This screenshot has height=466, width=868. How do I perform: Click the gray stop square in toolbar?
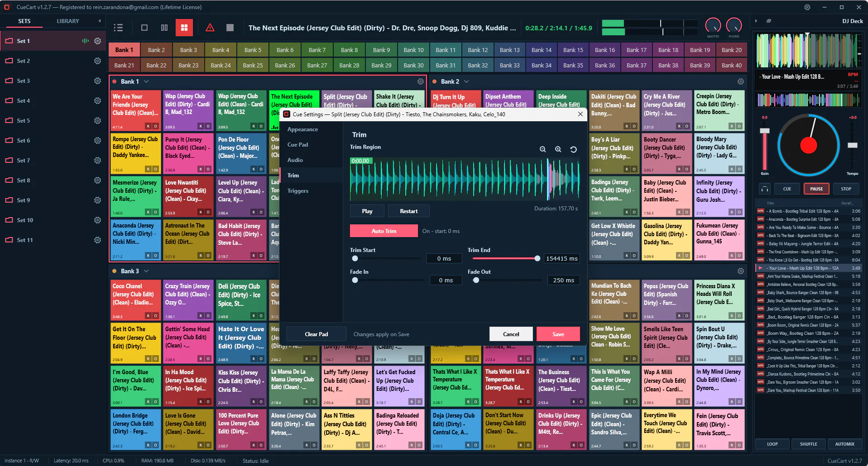(x=230, y=28)
